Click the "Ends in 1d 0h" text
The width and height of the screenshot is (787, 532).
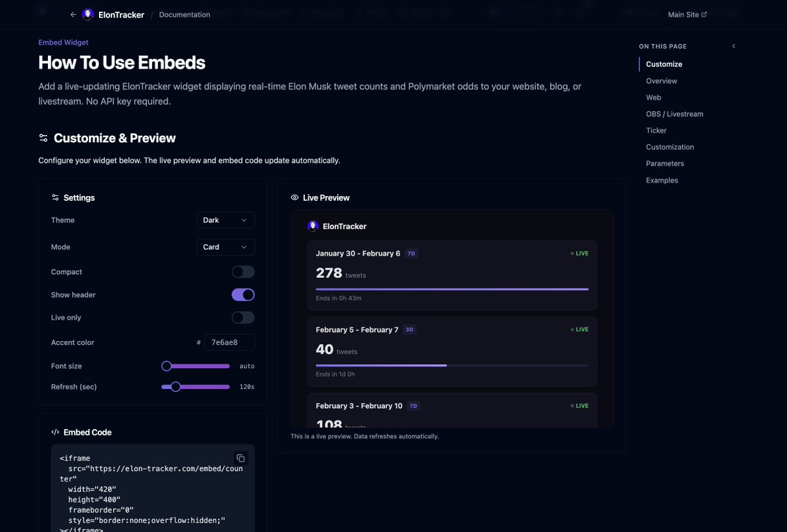pyautogui.click(x=335, y=375)
